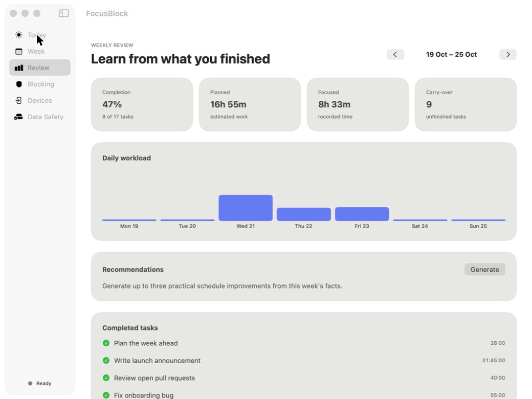
Task: Click the Sat 24 day label
Action: click(x=419, y=226)
